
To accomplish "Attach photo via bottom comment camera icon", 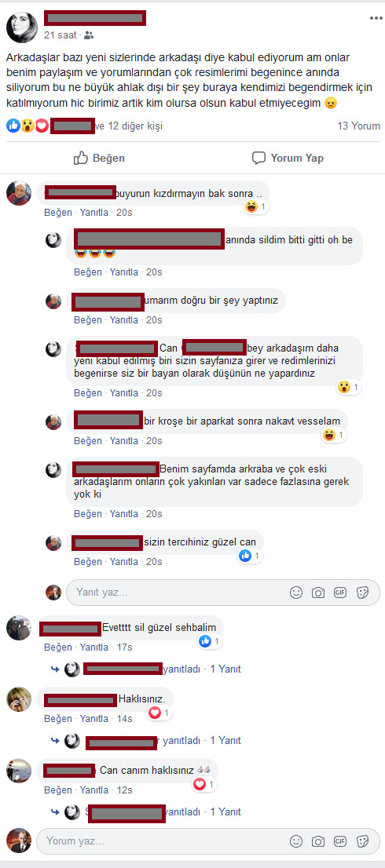I will pyautogui.click(x=318, y=841).
